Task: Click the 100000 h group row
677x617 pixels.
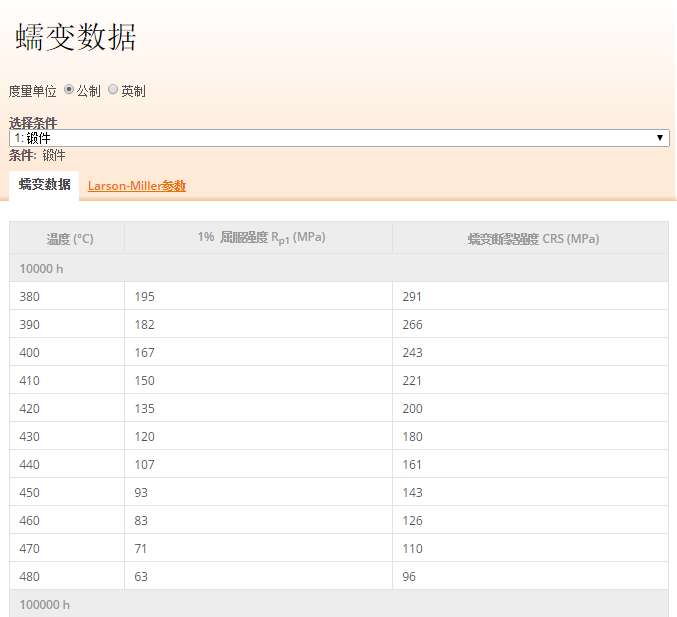Action: tap(45, 604)
